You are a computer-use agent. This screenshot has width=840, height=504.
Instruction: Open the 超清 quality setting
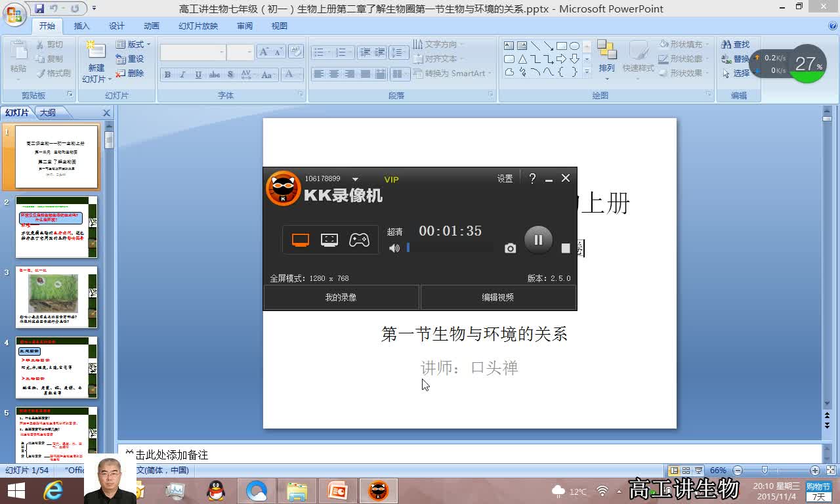tap(394, 232)
